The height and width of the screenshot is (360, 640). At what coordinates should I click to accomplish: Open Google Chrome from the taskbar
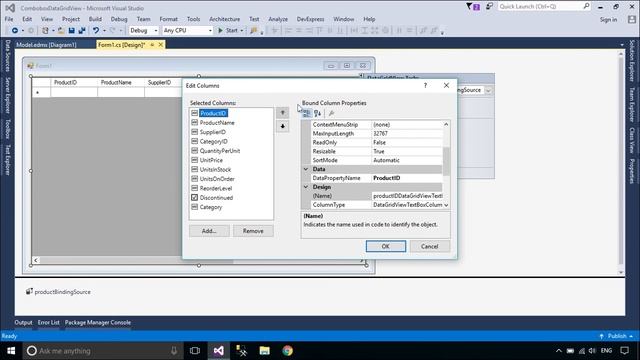287,351
